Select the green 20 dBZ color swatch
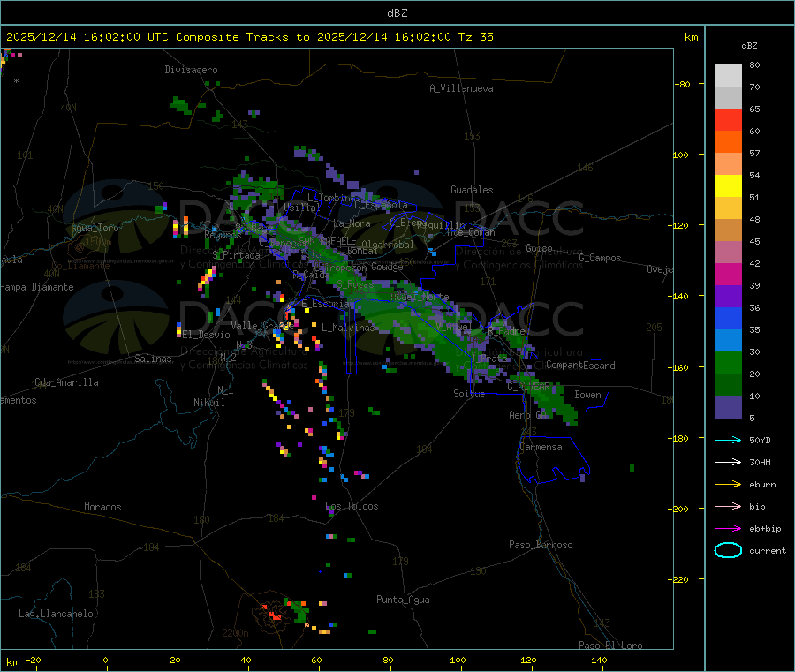This screenshot has height=672, width=795. tap(728, 362)
